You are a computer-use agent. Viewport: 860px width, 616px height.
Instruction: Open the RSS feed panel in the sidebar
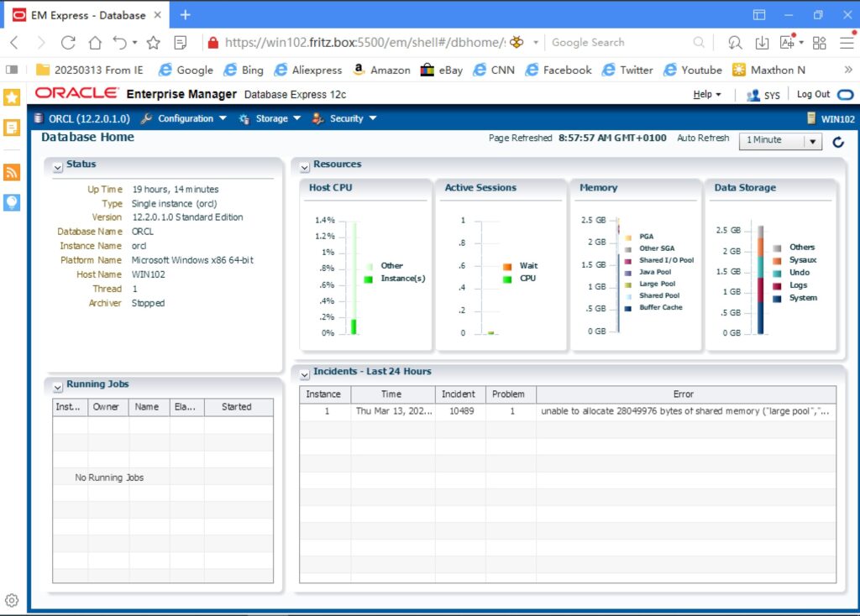click(12, 172)
